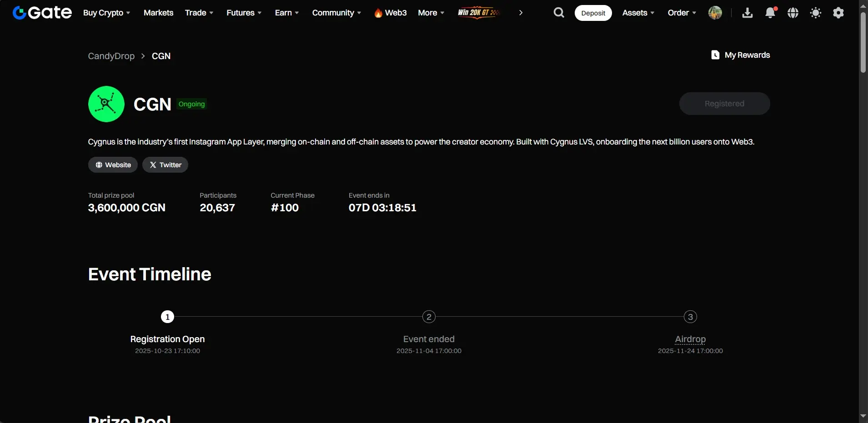868x423 pixels.
Task: Click timeline step 2 Event ended marker
Action: [429, 317]
